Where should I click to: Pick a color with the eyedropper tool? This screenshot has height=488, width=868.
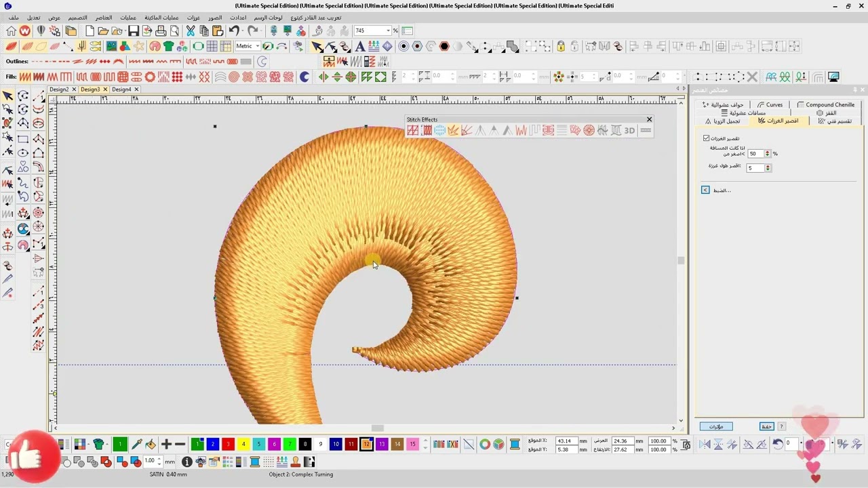coord(136,445)
